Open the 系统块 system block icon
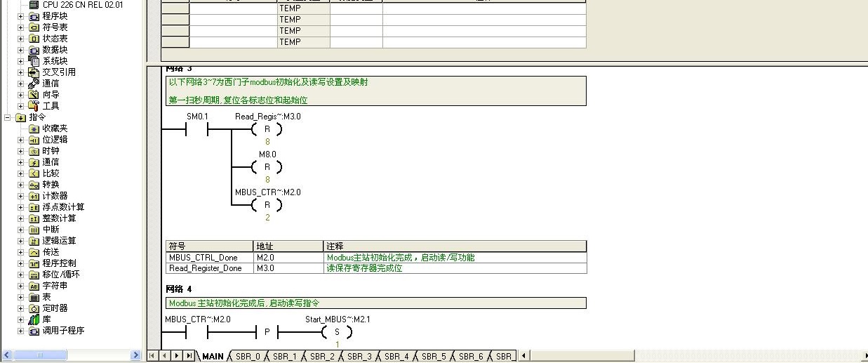Viewport: 868px width, 363px height. (34, 60)
